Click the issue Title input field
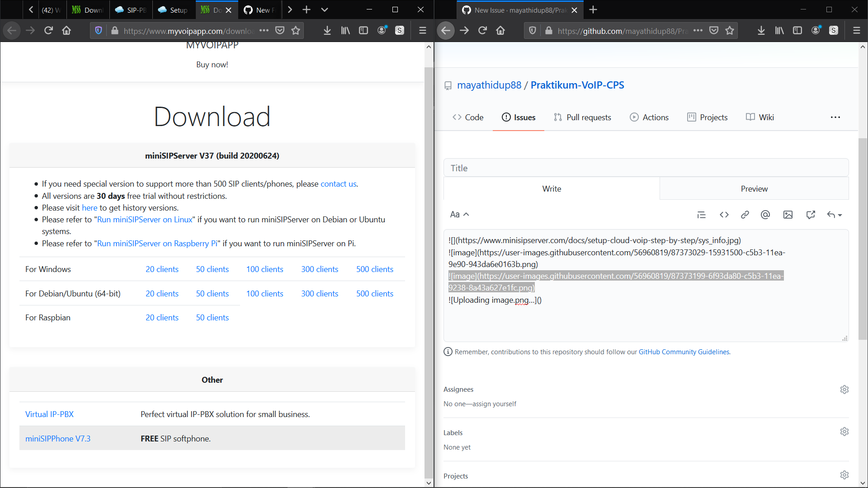This screenshot has height=488, width=868. 646,168
